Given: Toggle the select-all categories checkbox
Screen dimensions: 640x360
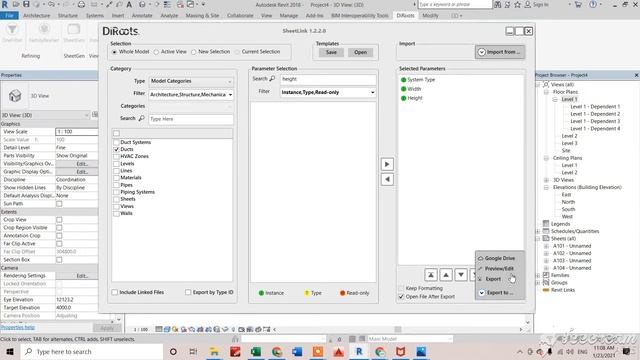Looking at the screenshot, I should pyautogui.click(x=116, y=133).
